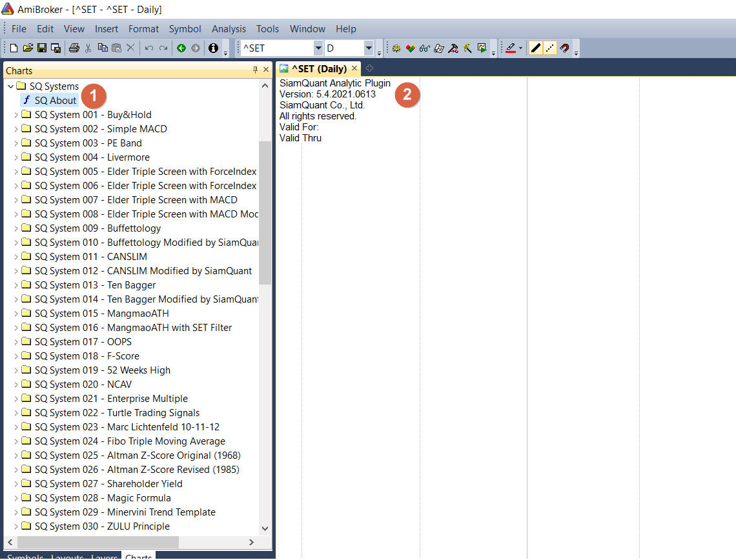Expand SQ System 004 - Livermore folder
The width and height of the screenshot is (736, 560).
(16, 157)
